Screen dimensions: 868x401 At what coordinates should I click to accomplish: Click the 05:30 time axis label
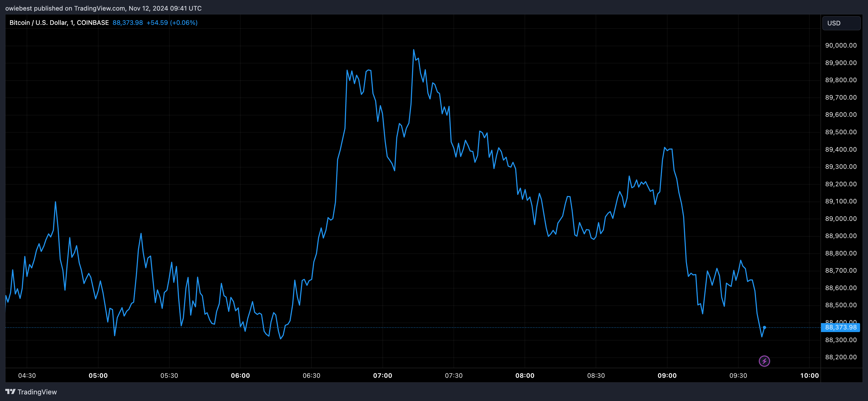click(169, 375)
